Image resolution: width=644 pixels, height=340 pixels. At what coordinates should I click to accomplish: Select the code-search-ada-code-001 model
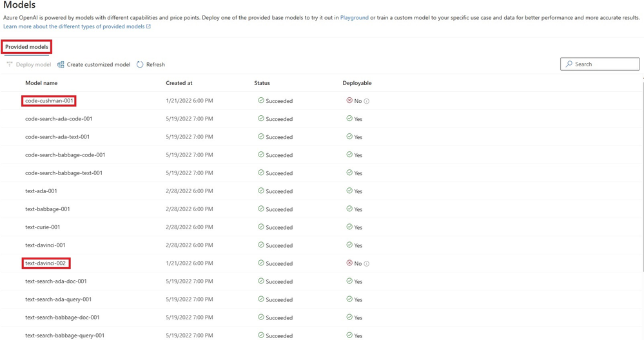pos(59,118)
